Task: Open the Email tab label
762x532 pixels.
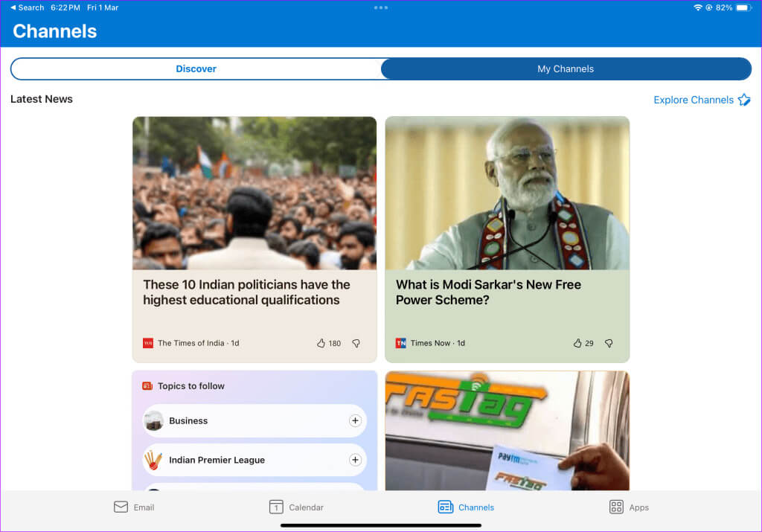Action: [144, 507]
